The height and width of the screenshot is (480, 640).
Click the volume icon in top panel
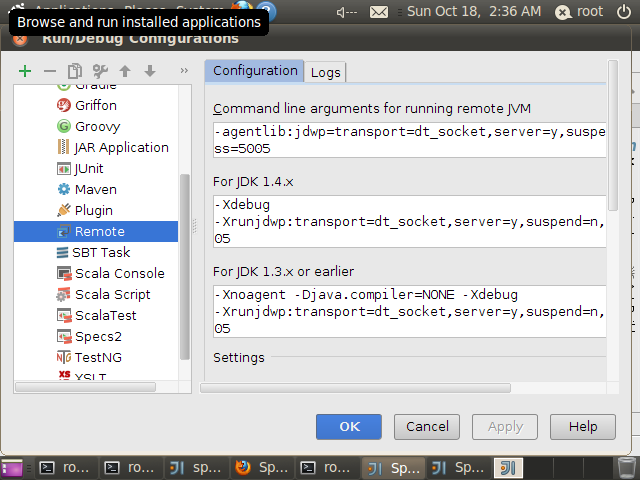click(347, 12)
